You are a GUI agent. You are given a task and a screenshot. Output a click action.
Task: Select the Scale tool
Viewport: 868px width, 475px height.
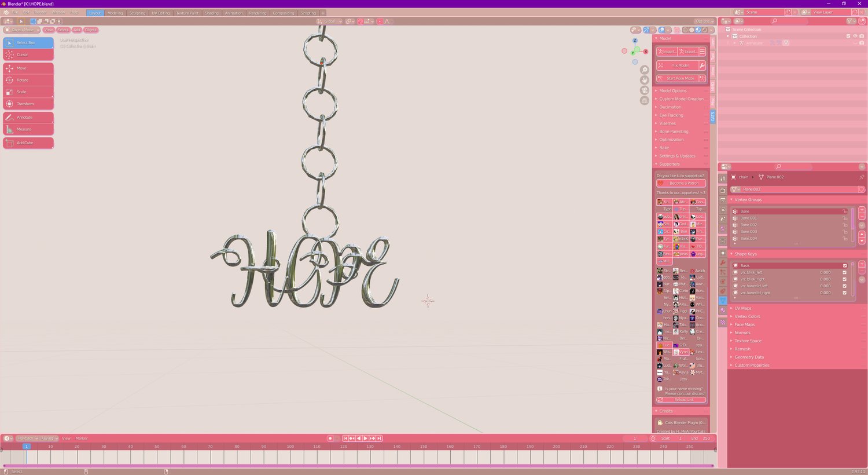click(x=28, y=92)
